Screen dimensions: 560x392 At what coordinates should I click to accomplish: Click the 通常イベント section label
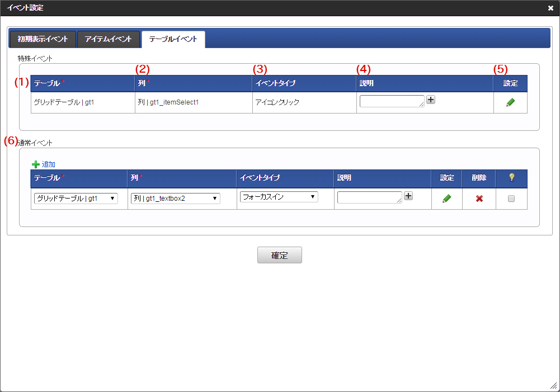35,143
